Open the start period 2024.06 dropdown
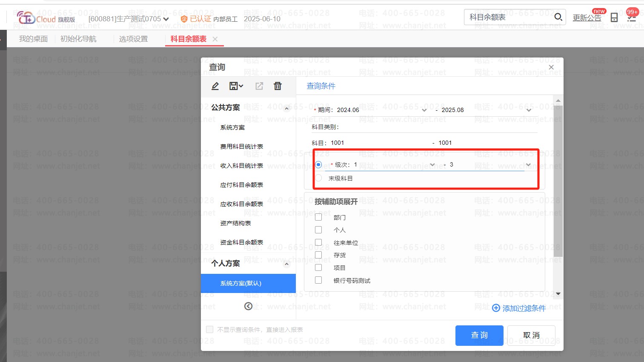This screenshot has width=644, height=362. pyautogui.click(x=424, y=110)
